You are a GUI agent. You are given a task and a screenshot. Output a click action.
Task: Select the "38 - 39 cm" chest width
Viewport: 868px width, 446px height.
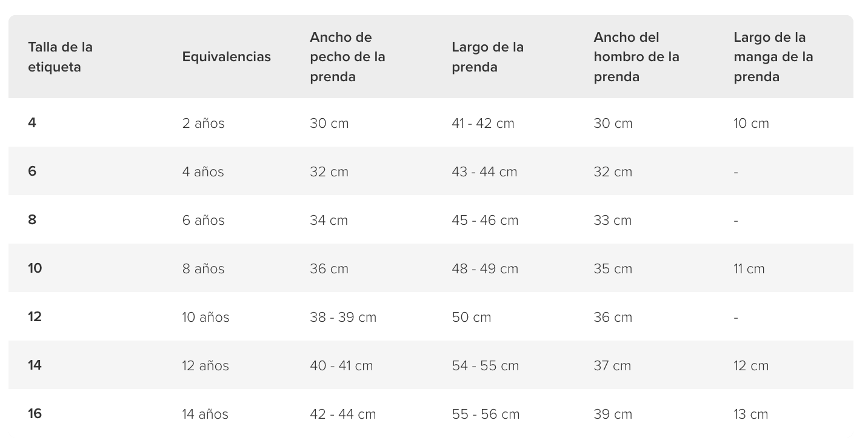coord(343,318)
